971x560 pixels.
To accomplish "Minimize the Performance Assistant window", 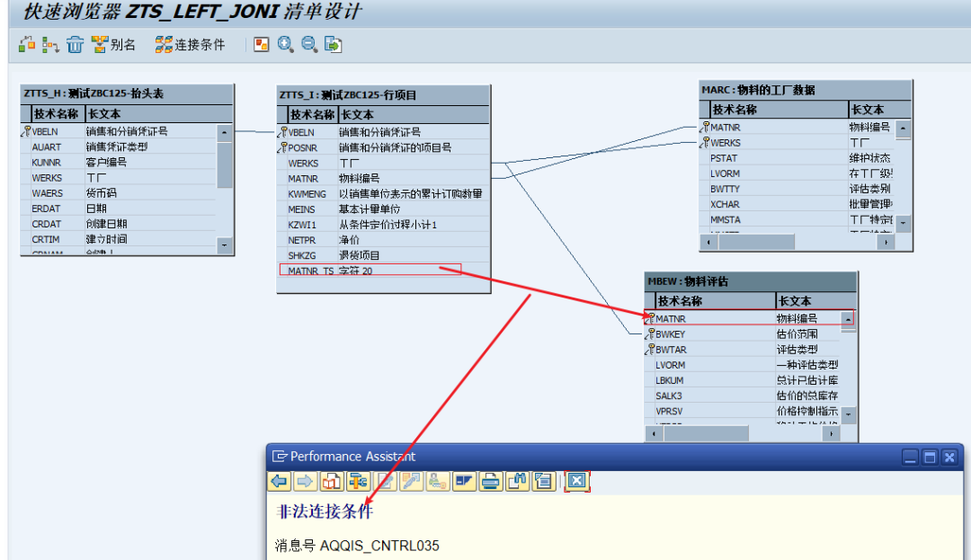I will [910, 458].
